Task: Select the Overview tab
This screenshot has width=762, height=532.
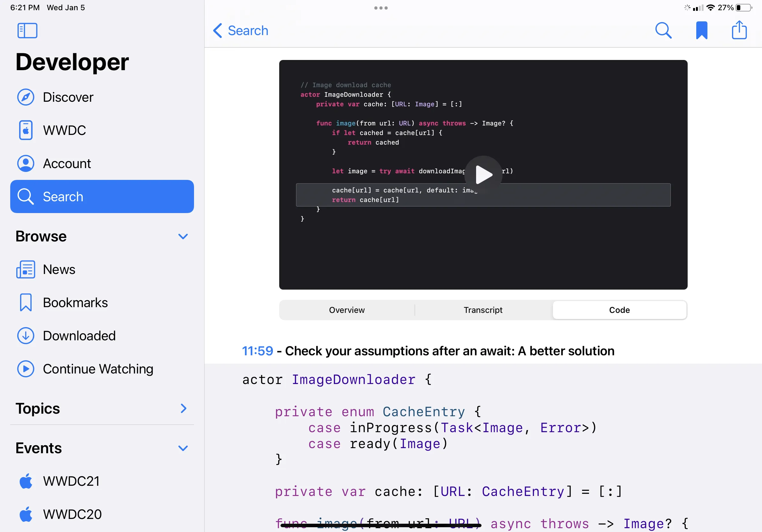Action: pyautogui.click(x=347, y=310)
